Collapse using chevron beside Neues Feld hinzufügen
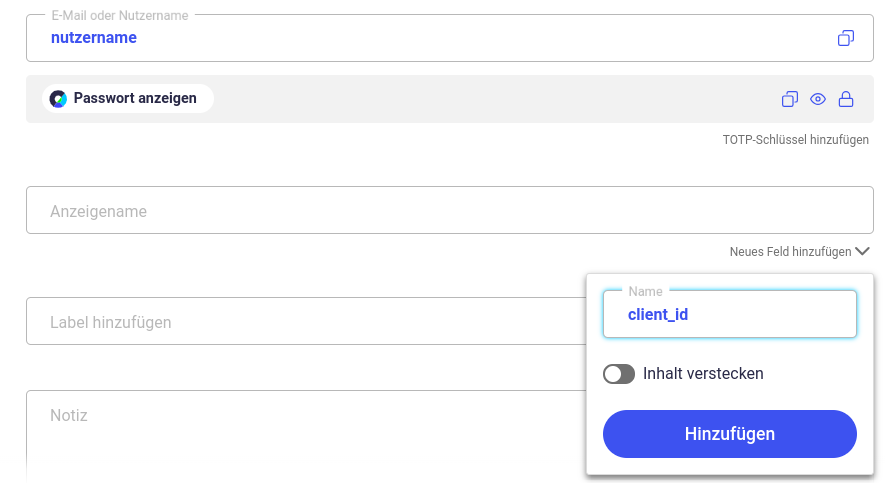Viewport: 885px width, 483px height. [862, 251]
